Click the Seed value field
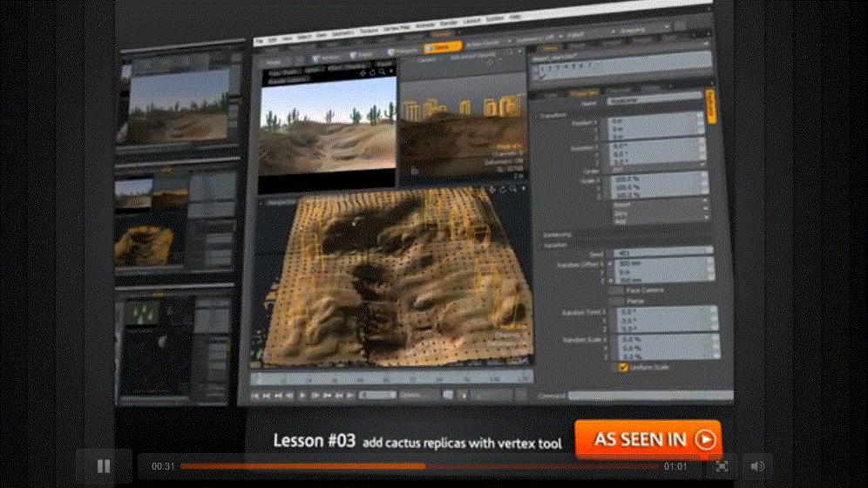This screenshot has height=488, width=868. coord(664,253)
